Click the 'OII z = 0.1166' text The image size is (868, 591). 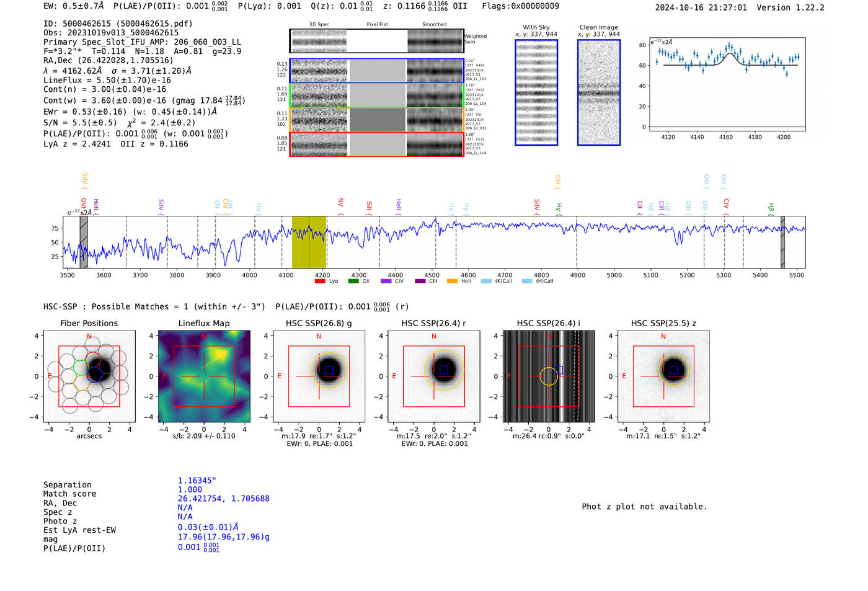pyautogui.click(x=154, y=144)
